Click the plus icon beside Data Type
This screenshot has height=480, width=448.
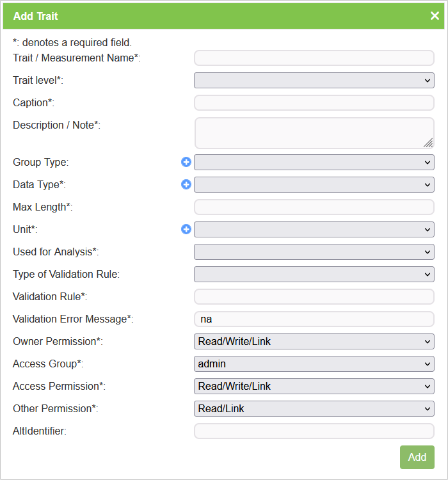tap(186, 184)
